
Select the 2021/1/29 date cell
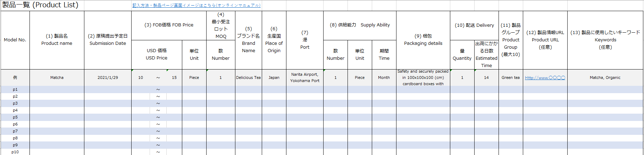coord(108,77)
